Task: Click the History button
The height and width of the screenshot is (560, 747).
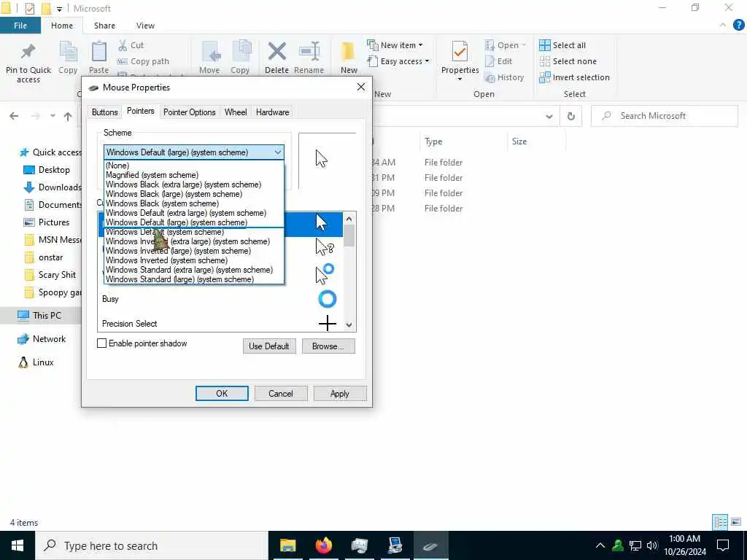Action: (x=504, y=77)
